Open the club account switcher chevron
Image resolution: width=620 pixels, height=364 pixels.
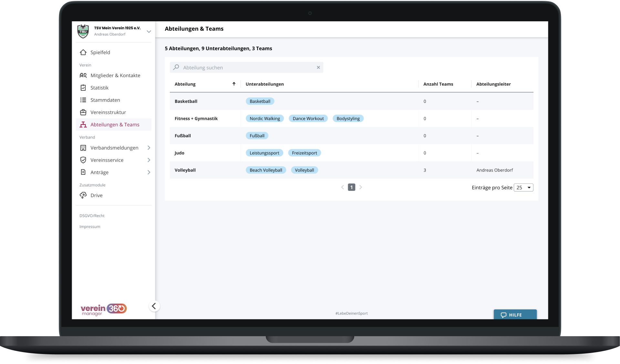click(149, 31)
